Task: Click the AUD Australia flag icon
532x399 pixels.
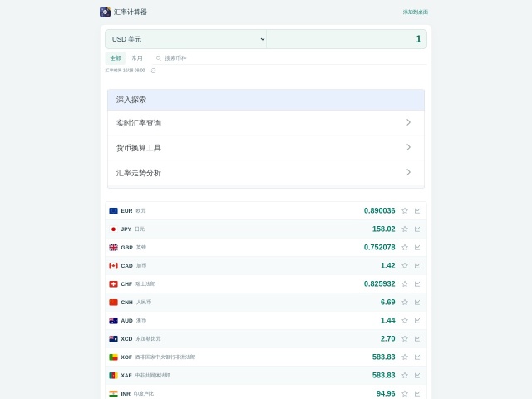Action: (x=113, y=321)
